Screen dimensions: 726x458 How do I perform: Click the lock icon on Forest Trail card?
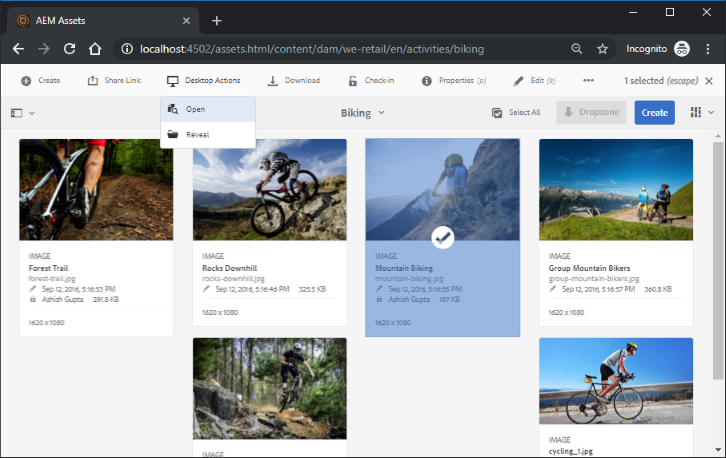pyautogui.click(x=32, y=299)
